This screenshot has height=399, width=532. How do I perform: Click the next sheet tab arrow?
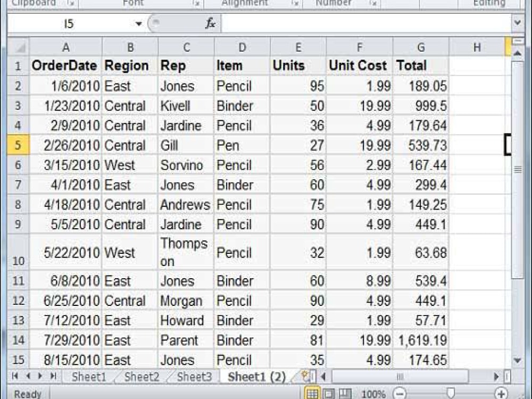coord(40,376)
